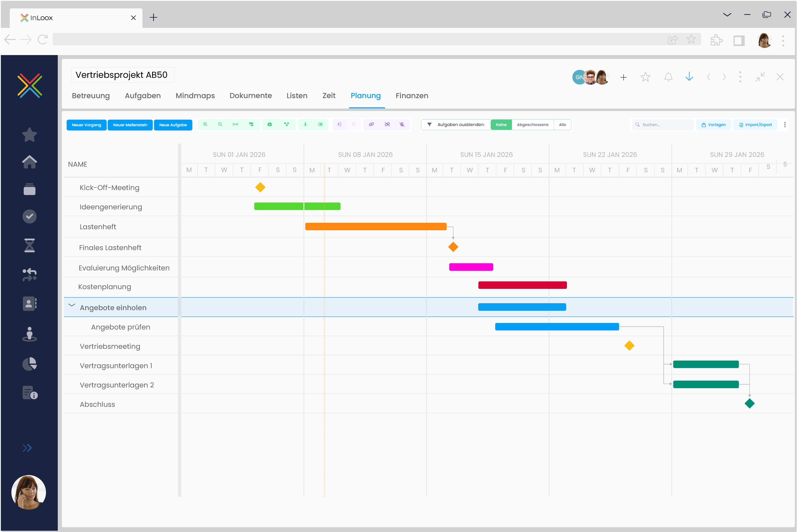This screenshot has height=532, width=798.
Task: Open a new browser tab
Action: (153, 17)
